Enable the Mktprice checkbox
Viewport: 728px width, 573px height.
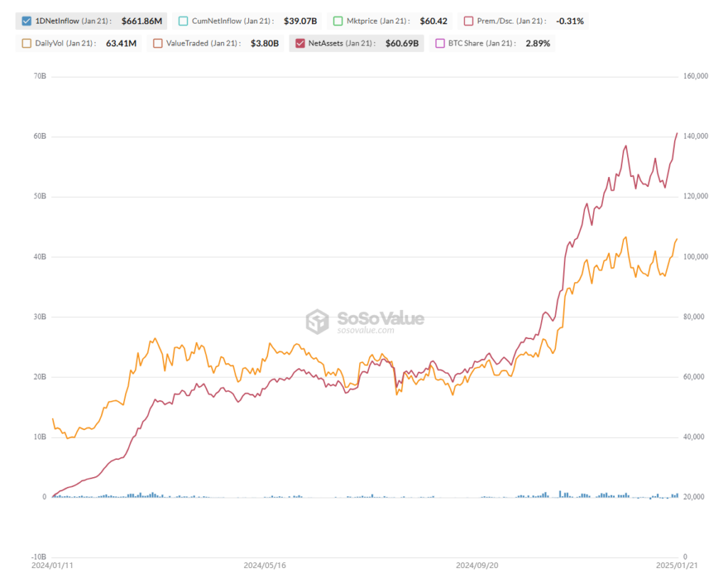pyautogui.click(x=338, y=21)
